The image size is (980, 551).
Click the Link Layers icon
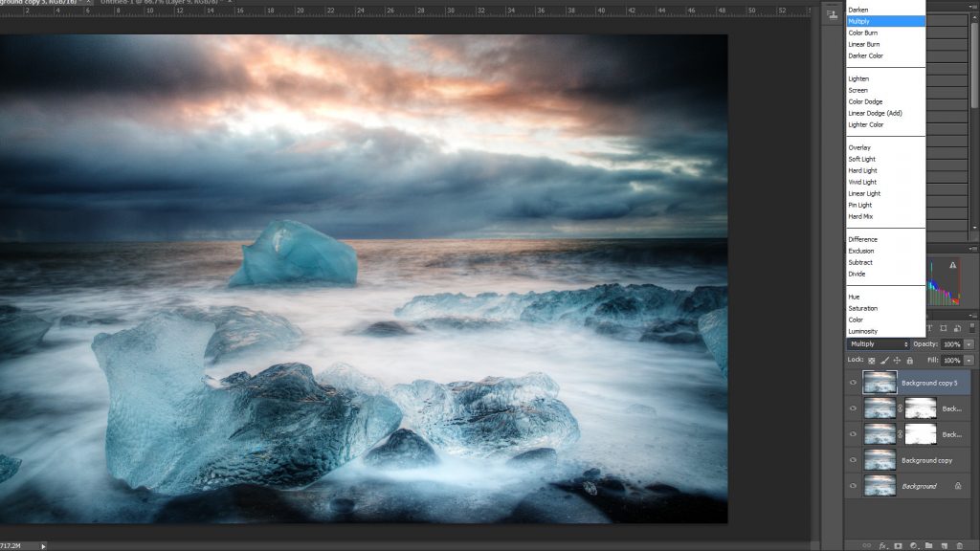point(867,545)
